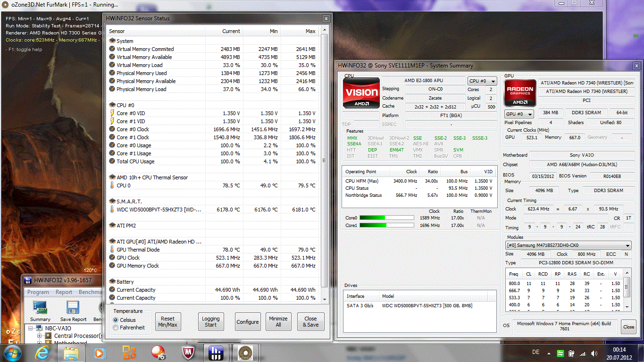Viewport: 644px width, 362px height.
Task: Open the orange Microsoft Office taskbar icon
Action: pyautogui.click(x=129, y=353)
